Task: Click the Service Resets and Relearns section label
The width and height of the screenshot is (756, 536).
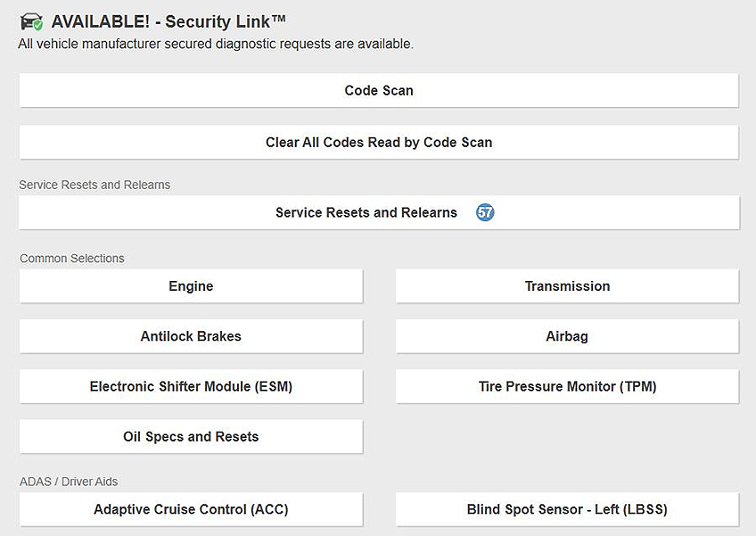Action: pos(94,185)
